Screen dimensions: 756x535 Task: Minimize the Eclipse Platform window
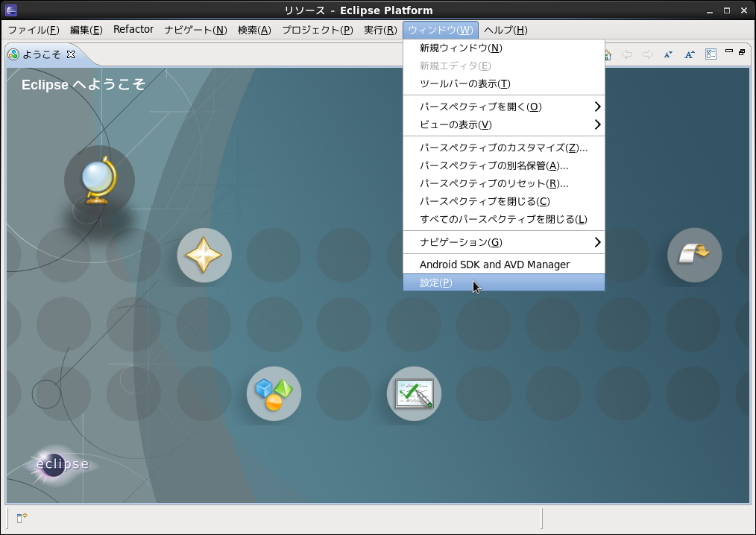[711, 10]
